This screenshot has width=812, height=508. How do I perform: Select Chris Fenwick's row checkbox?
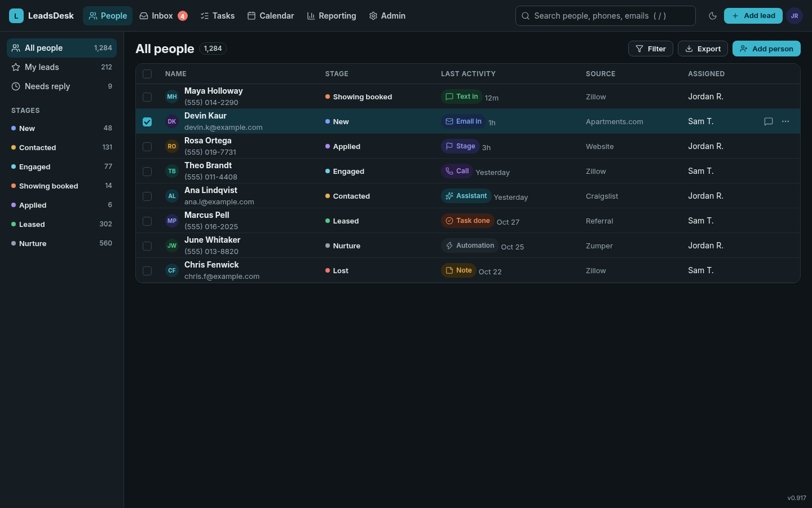[x=147, y=270]
